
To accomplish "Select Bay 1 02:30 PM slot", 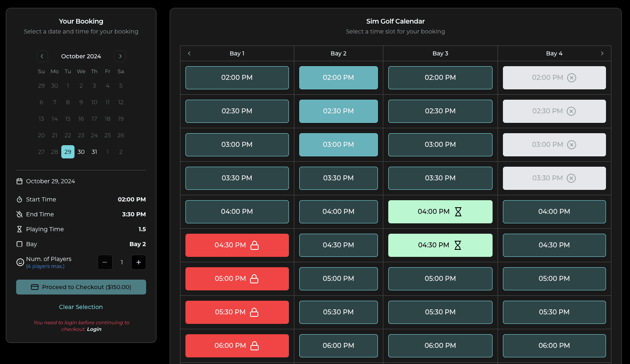I will 237,111.
